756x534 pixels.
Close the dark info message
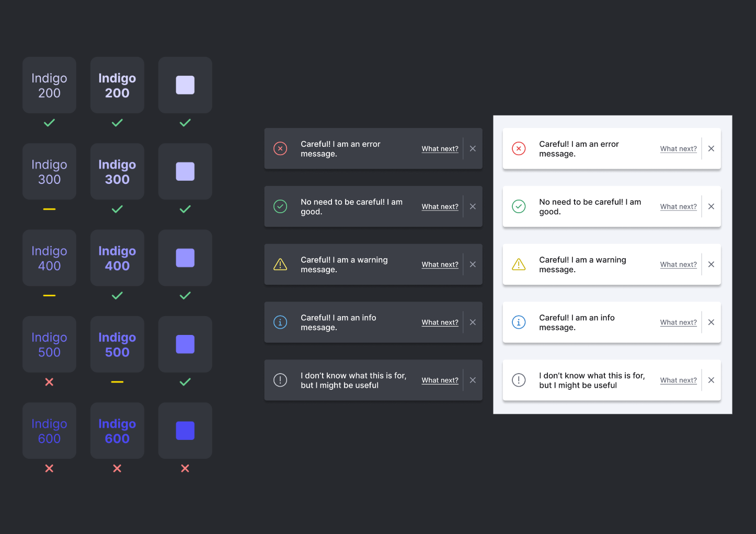[473, 322]
